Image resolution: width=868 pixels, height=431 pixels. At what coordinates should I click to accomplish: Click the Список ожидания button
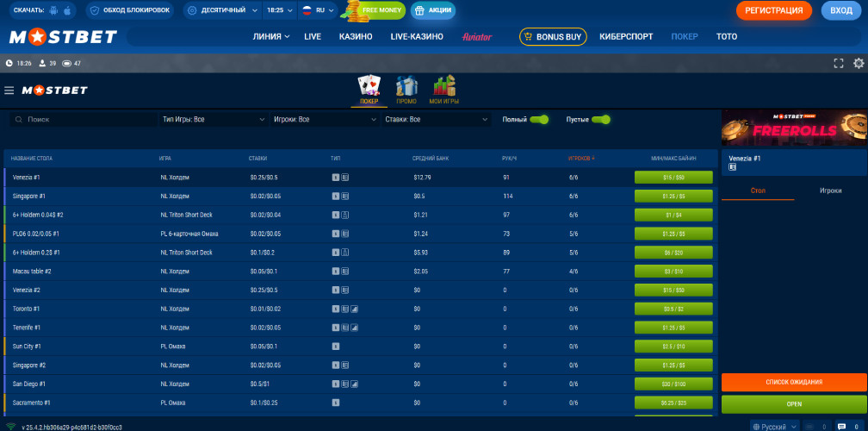coord(794,382)
